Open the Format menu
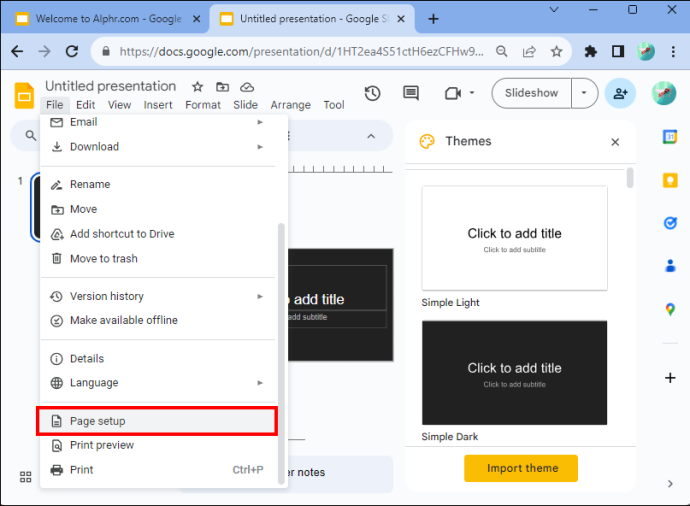 click(x=202, y=105)
